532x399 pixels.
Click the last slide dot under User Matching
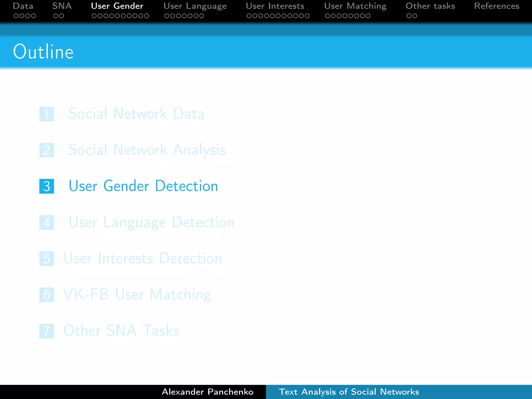coord(368,16)
